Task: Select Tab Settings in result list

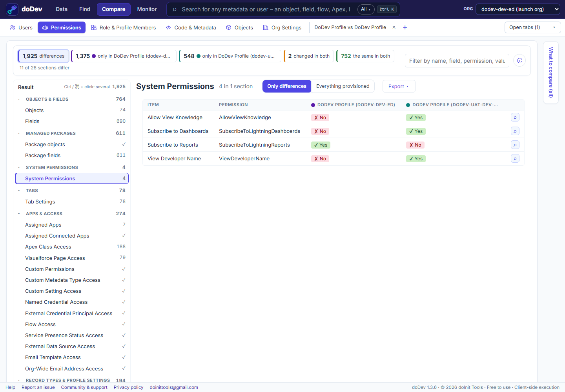Action: pyautogui.click(x=72, y=202)
